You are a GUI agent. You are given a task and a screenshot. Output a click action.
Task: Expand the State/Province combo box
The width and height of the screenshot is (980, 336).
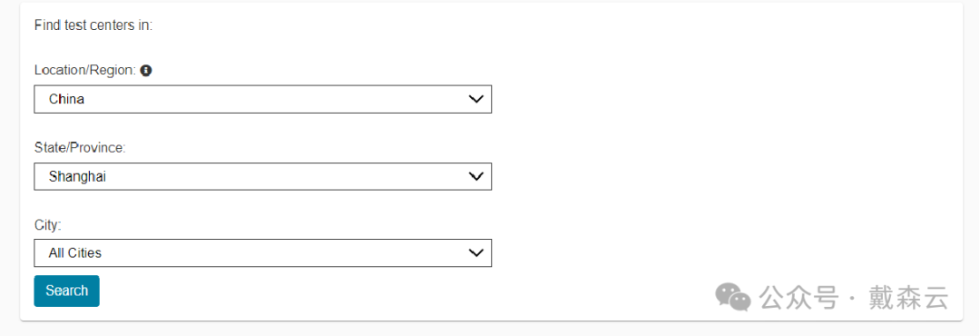(262, 176)
